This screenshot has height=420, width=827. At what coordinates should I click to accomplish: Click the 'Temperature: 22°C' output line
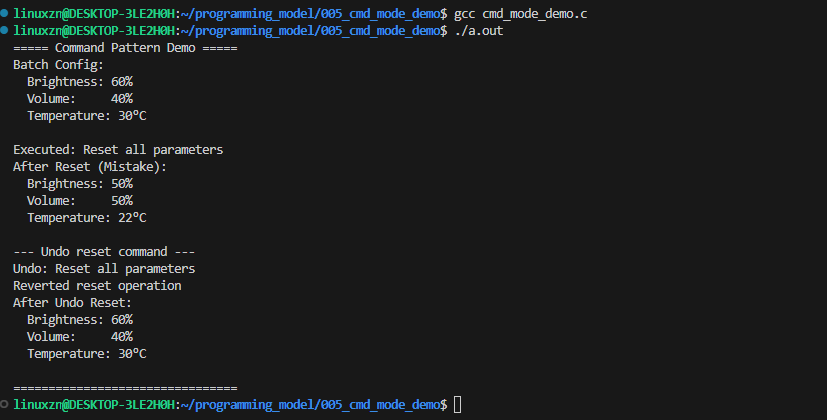[86, 218]
